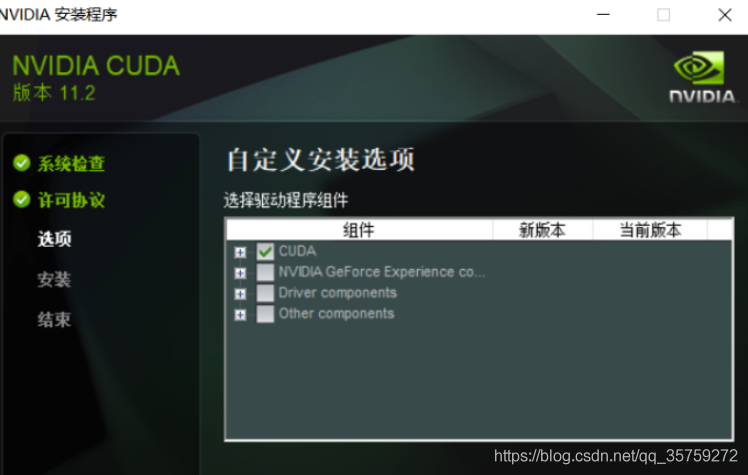Click the 组件 column header

pyautogui.click(x=358, y=230)
